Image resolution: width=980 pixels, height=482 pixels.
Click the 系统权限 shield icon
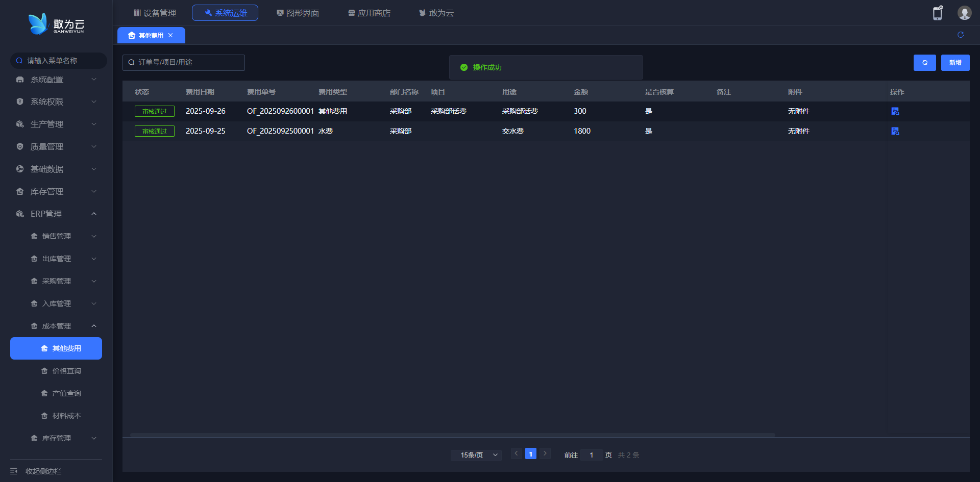click(x=20, y=102)
